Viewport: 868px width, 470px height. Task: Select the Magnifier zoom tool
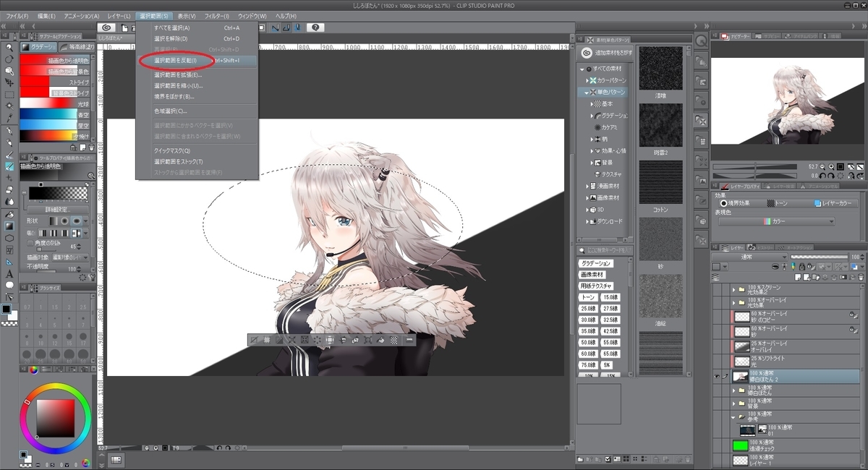[x=10, y=47]
